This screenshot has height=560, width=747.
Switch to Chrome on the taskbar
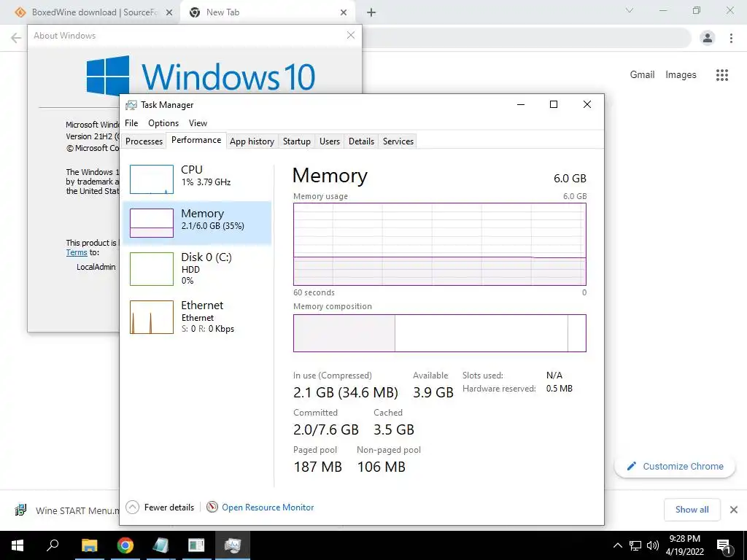(x=125, y=545)
